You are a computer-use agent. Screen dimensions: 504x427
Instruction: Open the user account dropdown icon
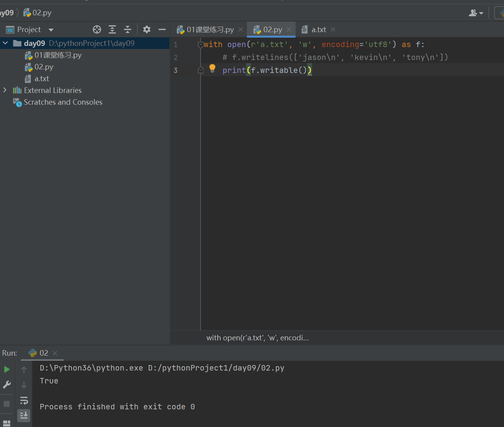pos(476,13)
